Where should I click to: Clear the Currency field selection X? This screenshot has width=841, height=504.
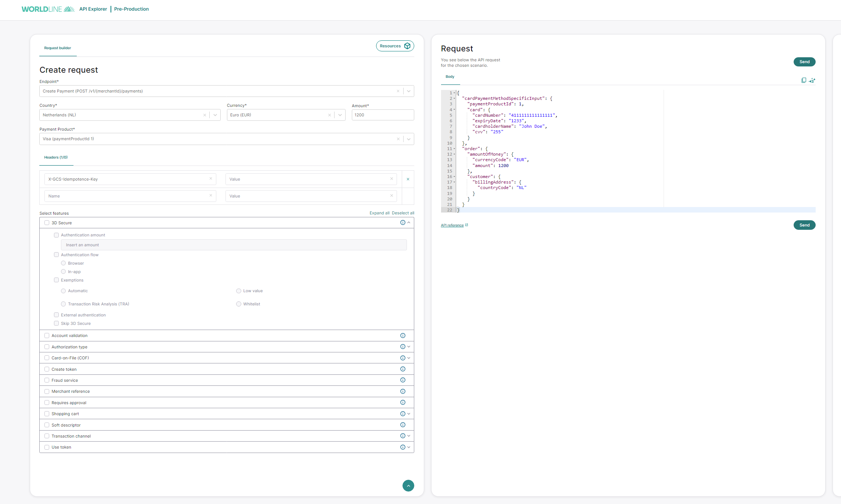click(329, 115)
